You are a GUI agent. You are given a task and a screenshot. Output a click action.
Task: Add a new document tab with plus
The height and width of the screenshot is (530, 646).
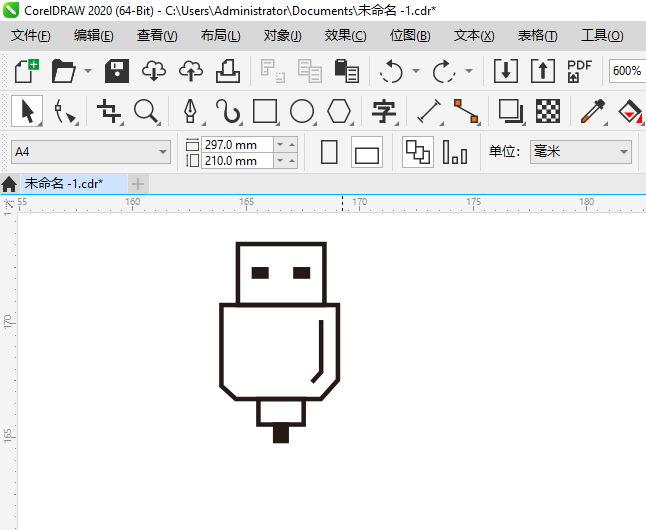(x=138, y=184)
